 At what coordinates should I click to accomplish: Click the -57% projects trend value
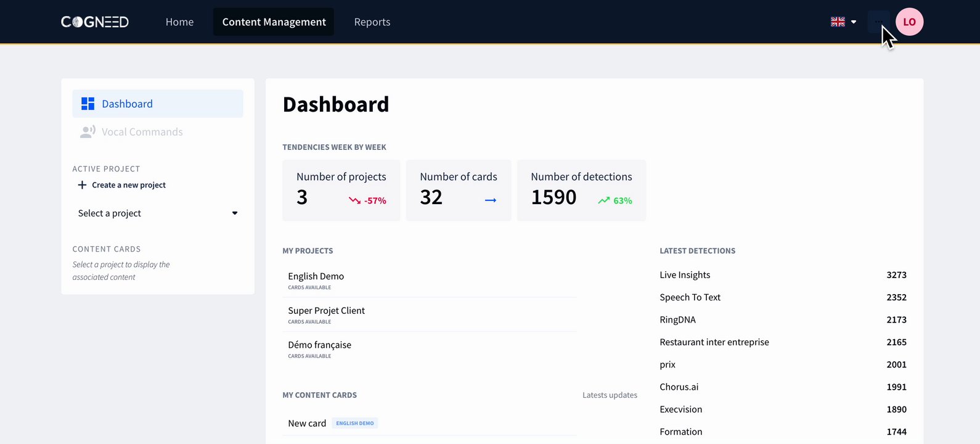pos(375,200)
